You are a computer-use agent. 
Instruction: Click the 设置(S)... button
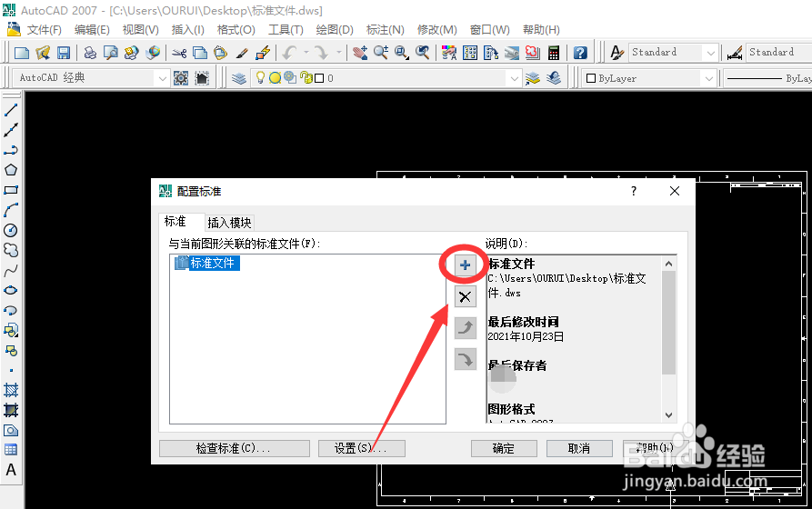click(362, 448)
